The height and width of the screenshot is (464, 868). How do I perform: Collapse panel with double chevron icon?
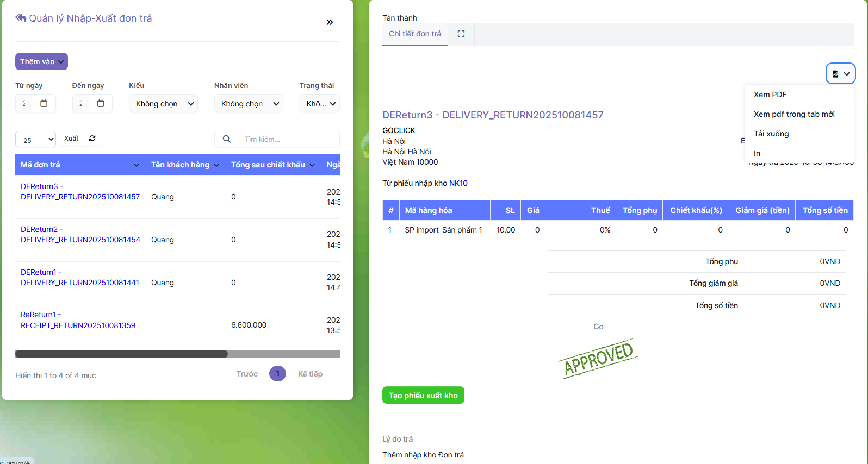click(330, 22)
